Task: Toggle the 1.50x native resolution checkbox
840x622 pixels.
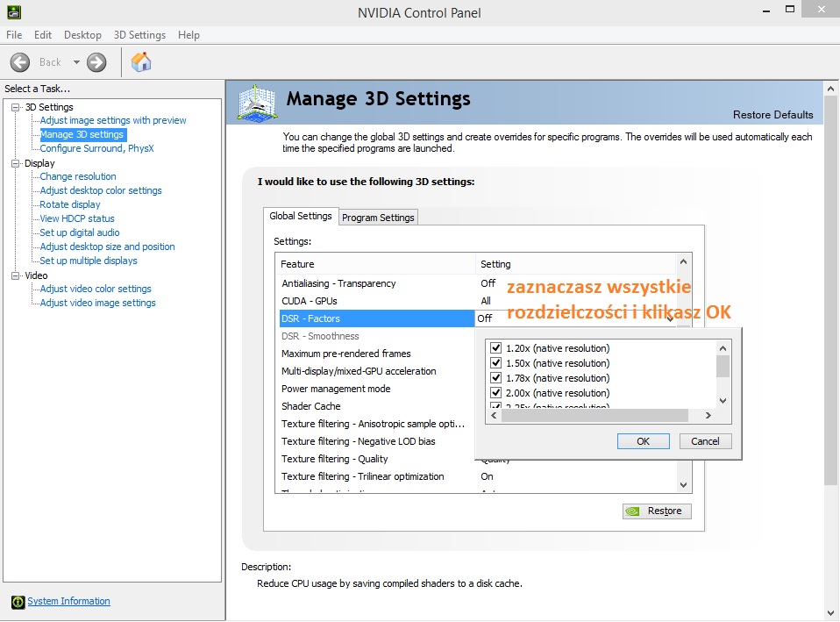Action: click(496, 363)
